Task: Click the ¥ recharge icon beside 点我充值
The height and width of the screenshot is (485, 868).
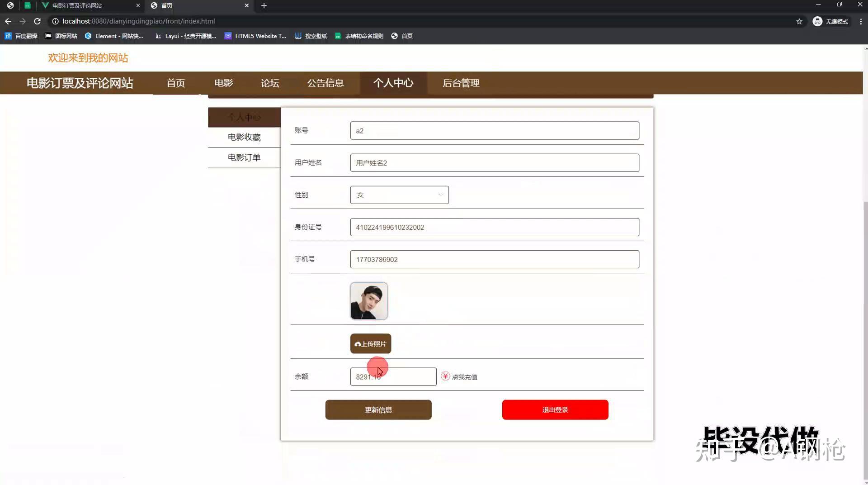Action: click(445, 376)
